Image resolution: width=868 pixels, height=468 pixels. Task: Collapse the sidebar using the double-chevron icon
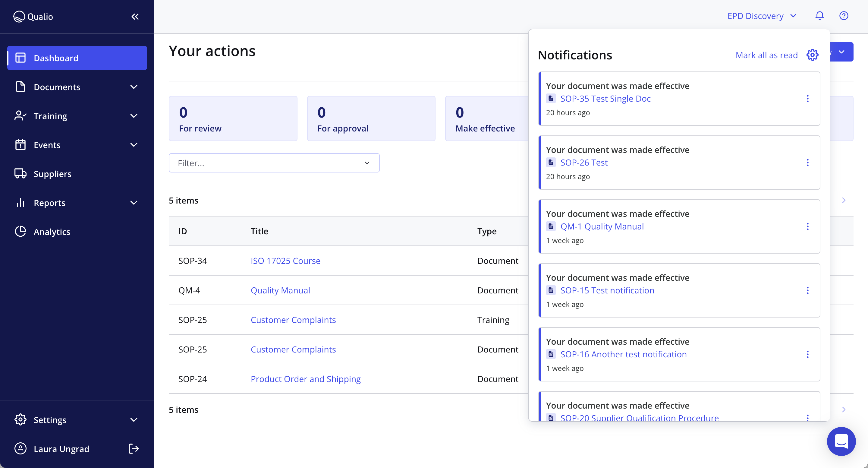[x=135, y=17]
